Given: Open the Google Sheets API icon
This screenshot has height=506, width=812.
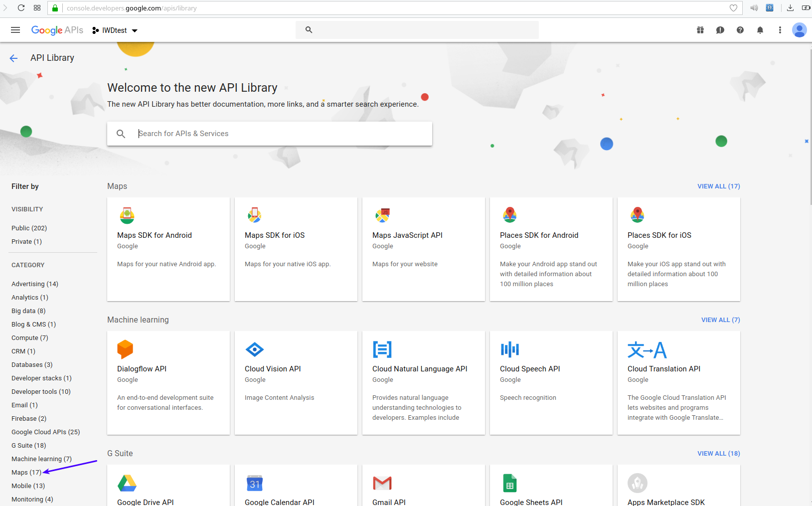Looking at the screenshot, I should click(510, 483).
